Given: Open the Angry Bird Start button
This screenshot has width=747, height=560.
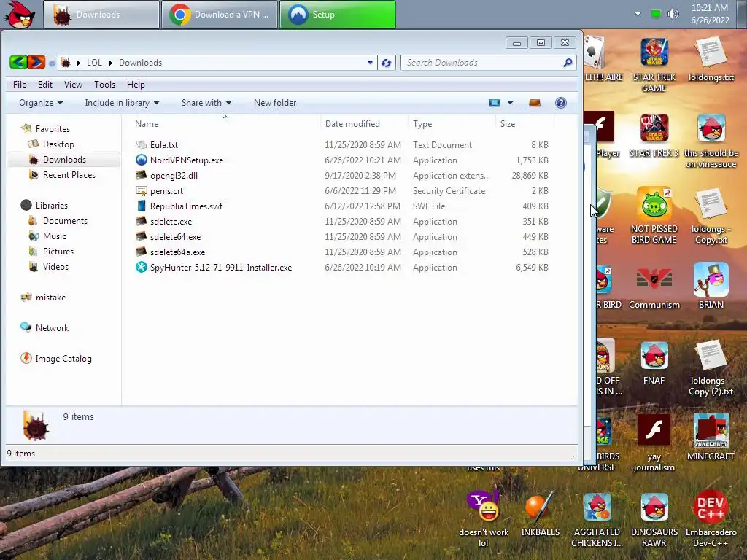Looking at the screenshot, I should click(20, 15).
